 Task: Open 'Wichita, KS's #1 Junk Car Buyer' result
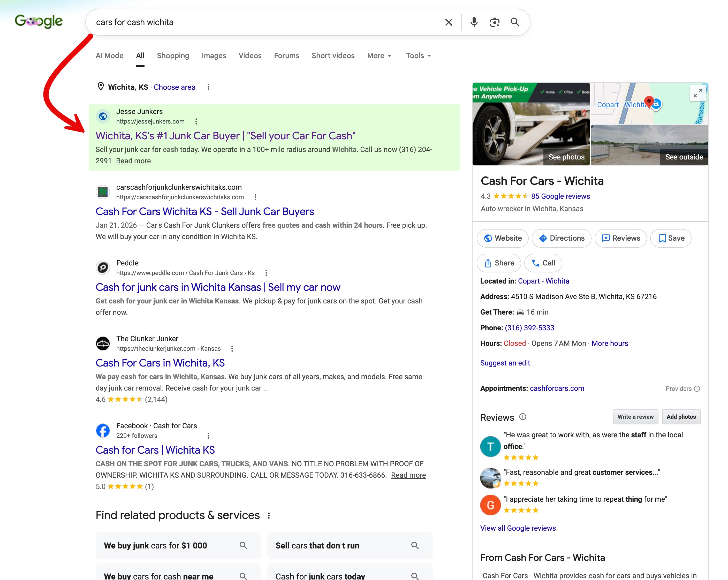point(225,136)
